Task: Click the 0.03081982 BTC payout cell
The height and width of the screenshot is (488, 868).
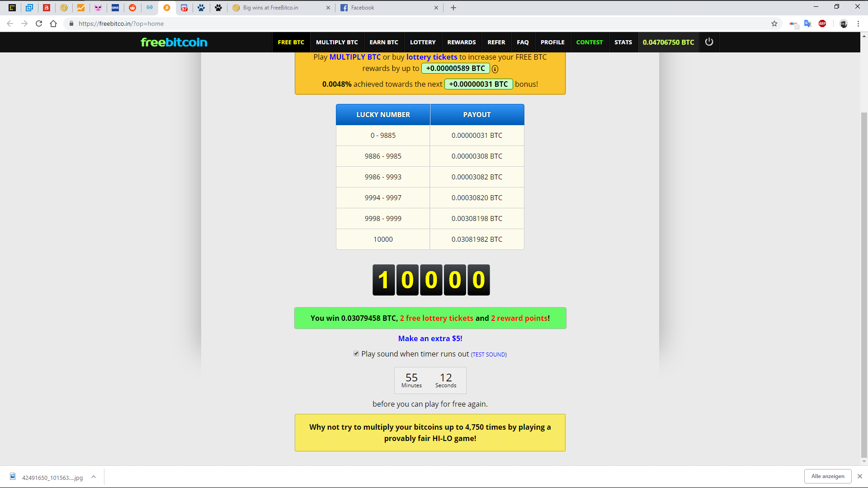Action: coord(477,239)
